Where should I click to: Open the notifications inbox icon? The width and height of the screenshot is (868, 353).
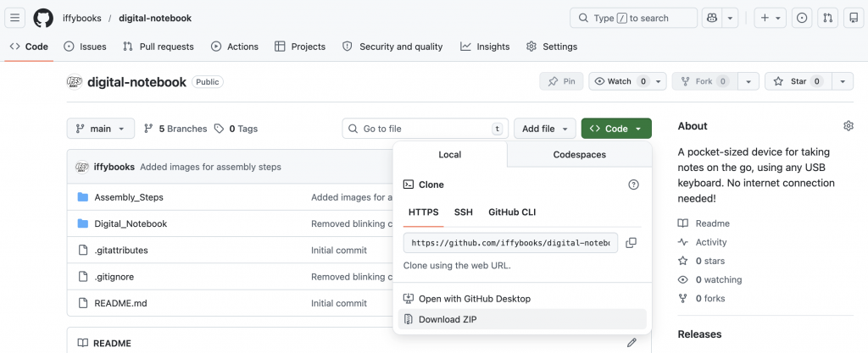coord(854,18)
